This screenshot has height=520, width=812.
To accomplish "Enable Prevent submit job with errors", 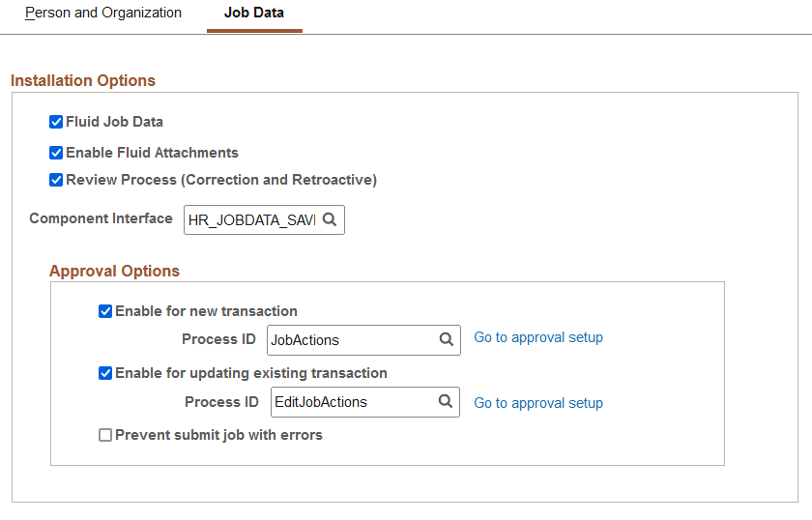I will pyautogui.click(x=105, y=435).
